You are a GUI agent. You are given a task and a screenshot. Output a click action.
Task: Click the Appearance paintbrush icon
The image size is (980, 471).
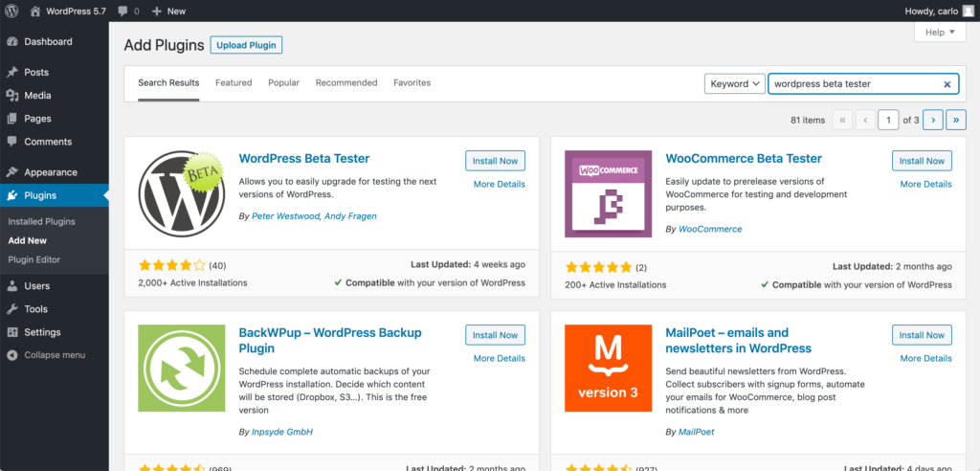[x=11, y=172]
